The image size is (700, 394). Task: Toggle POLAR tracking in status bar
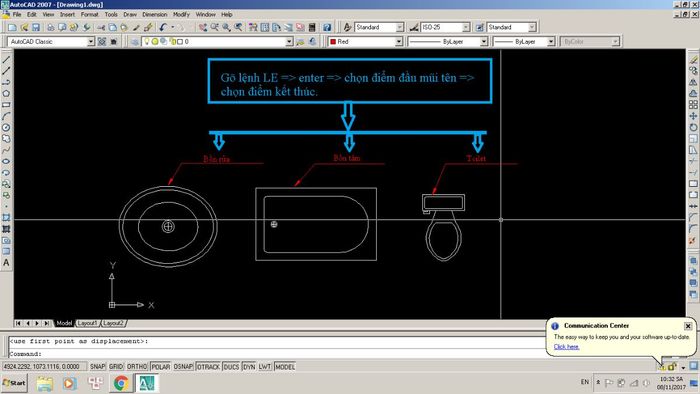coord(160,366)
